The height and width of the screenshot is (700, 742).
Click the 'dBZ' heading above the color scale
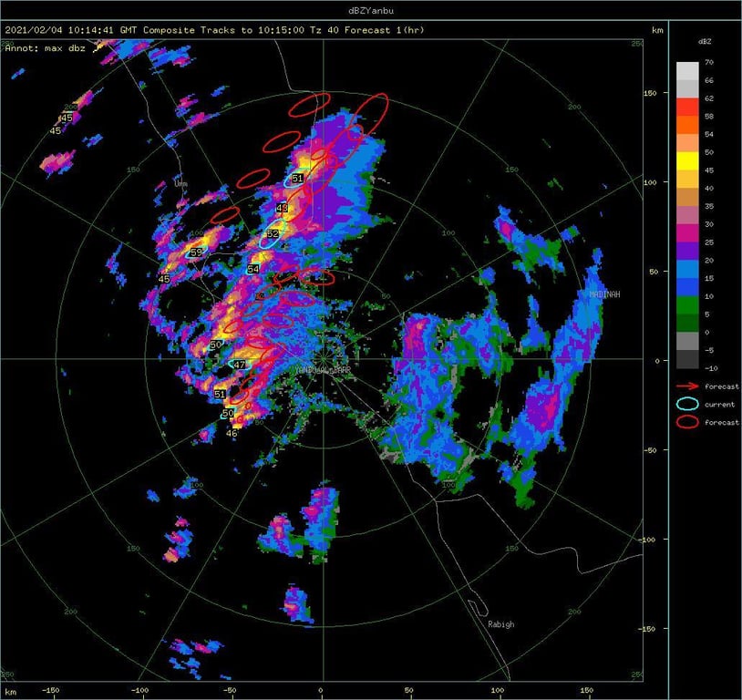[x=704, y=42]
